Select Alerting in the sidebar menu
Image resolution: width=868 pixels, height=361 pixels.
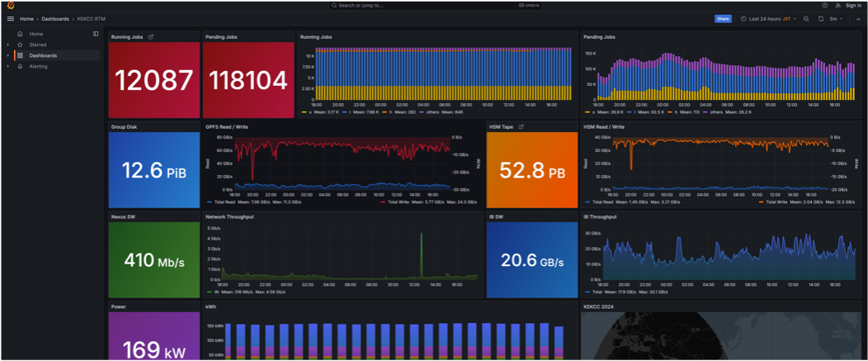click(x=39, y=66)
